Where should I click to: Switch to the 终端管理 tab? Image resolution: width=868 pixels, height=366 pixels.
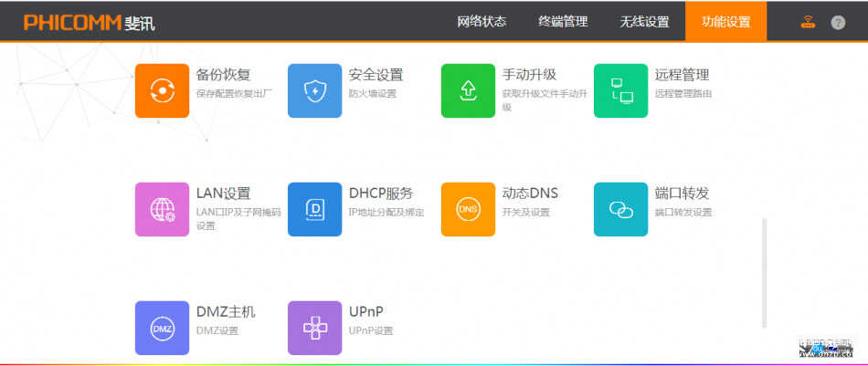click(563, 22)
